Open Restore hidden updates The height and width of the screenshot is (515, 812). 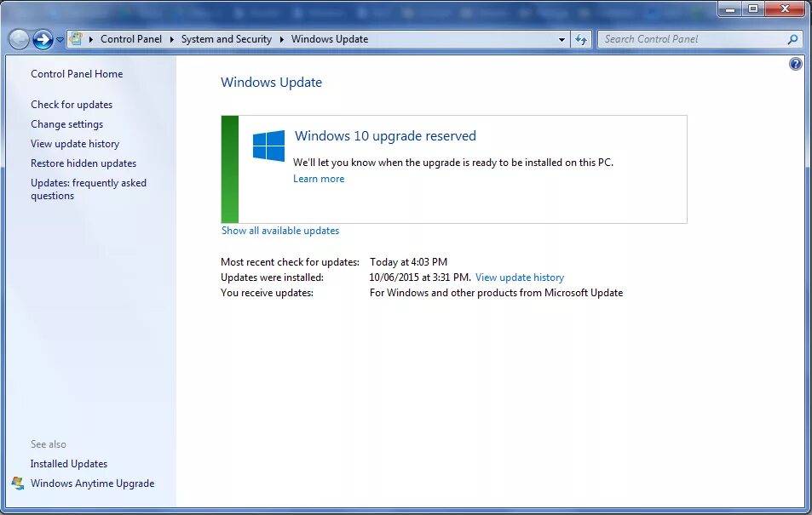(x=84, y=163)
